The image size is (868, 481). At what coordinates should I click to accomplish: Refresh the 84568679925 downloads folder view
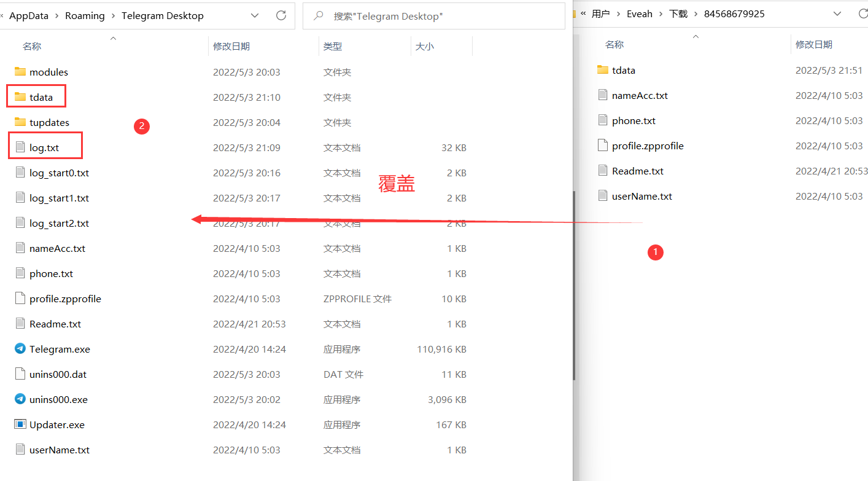coord(863,14)
